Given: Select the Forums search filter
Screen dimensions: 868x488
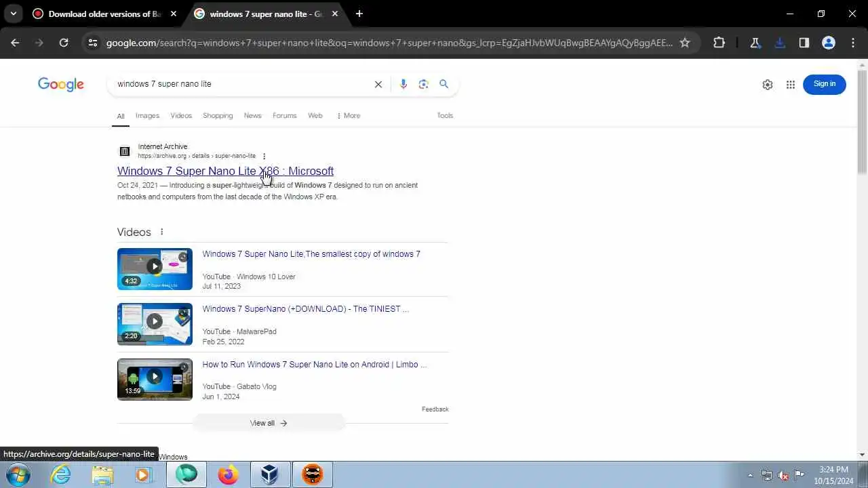Looking at the screenshot, I should coord(285,116).
